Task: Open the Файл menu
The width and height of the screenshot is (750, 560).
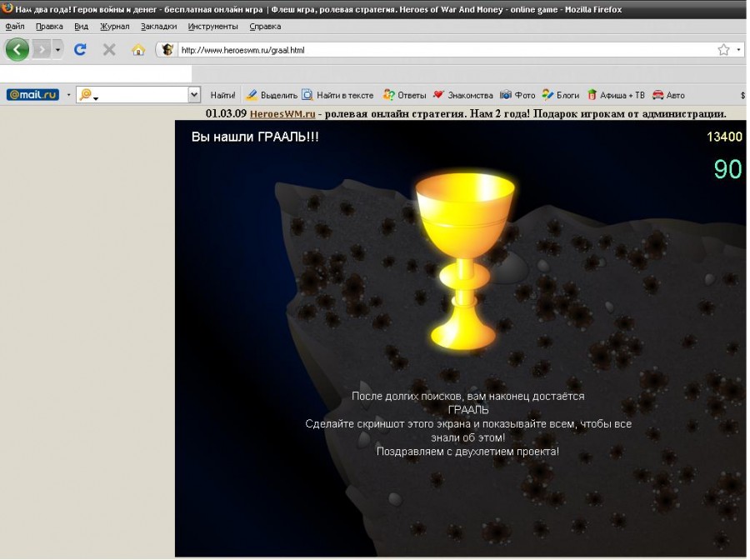Action: pos(15,27)
